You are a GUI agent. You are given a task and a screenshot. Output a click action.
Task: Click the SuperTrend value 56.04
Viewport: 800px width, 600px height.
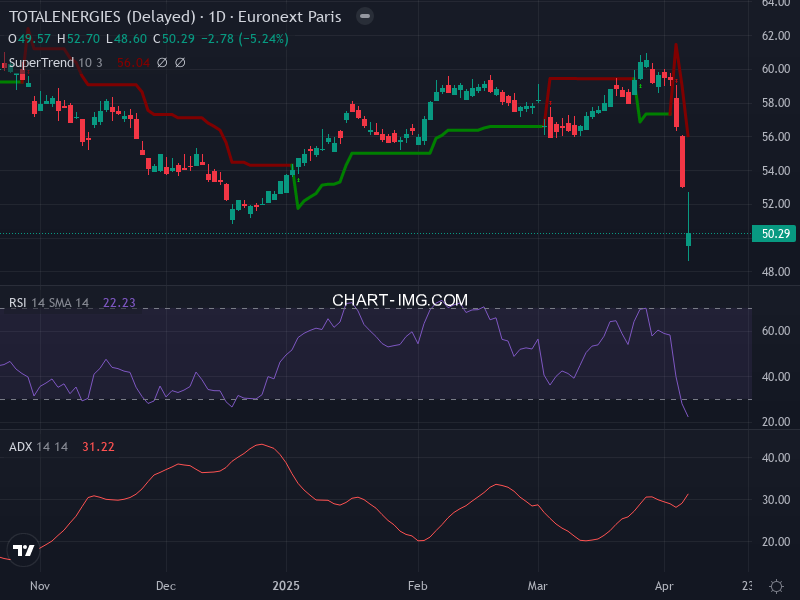[133, 63]
